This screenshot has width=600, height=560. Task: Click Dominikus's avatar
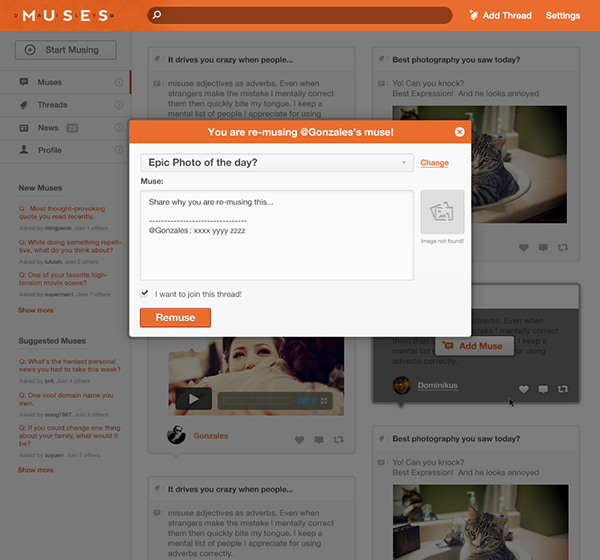click(402, 385)
